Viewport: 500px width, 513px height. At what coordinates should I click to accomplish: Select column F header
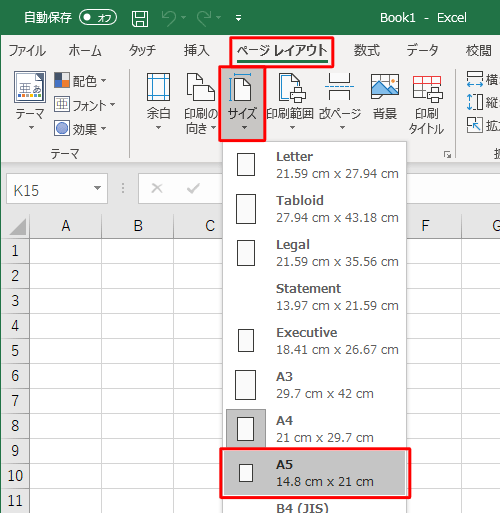pyautogui.click(x=434, y=226)
